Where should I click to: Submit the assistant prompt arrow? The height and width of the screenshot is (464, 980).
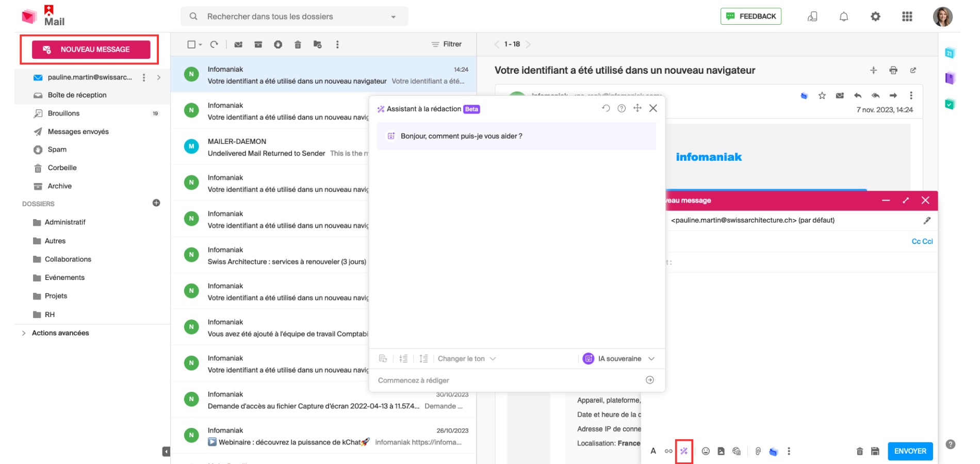coord(650,380)
